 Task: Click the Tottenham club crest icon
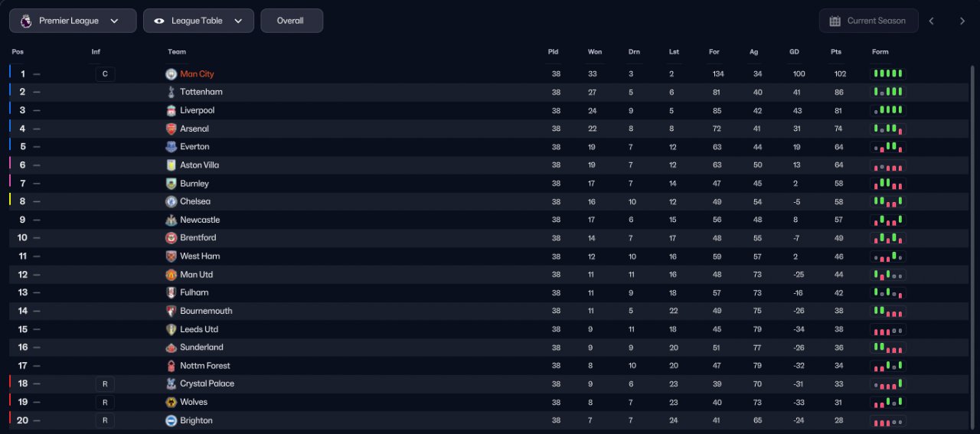click(171, 92)
